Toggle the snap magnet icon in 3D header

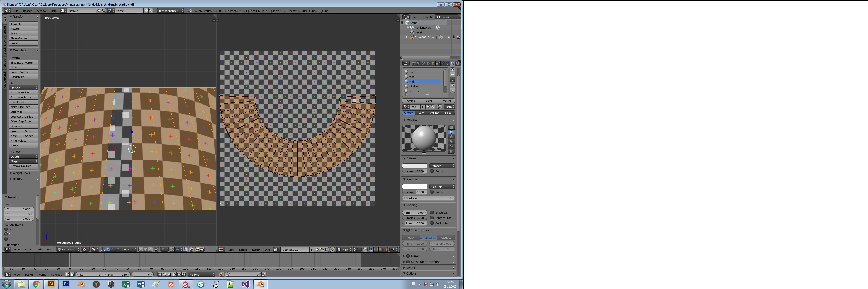tap(172, 250)
